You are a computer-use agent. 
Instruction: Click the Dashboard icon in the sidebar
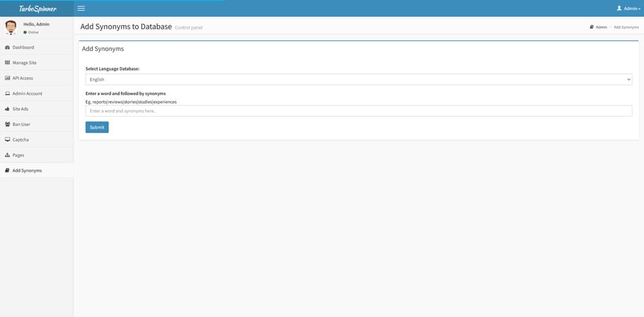click(7, 48)
